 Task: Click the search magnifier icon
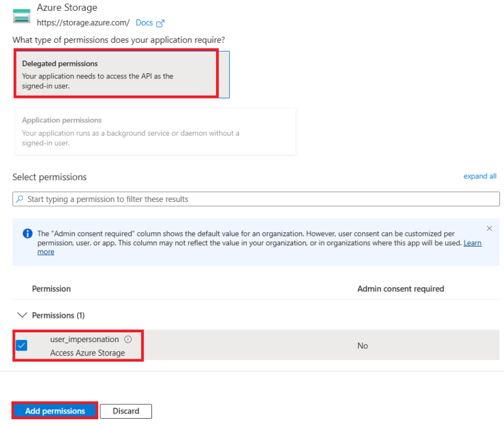[x=20, y=199]
